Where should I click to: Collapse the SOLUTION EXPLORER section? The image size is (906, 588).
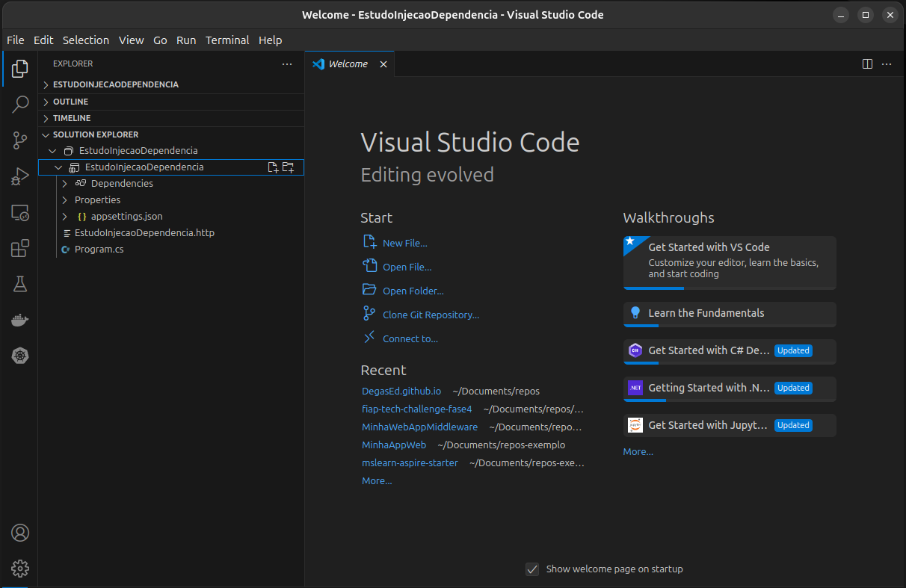pyautogui.click(x=46, y=134)
